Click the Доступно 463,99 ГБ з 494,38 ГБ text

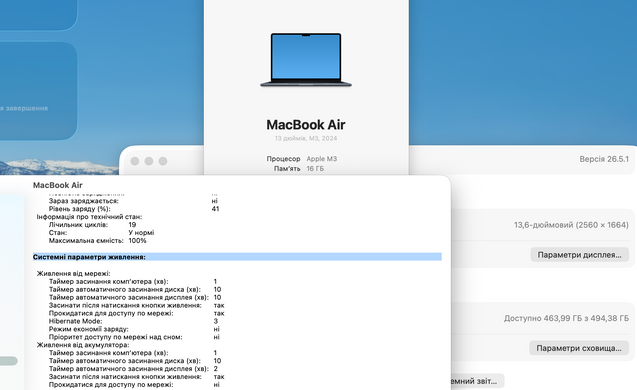coord(566,318)
